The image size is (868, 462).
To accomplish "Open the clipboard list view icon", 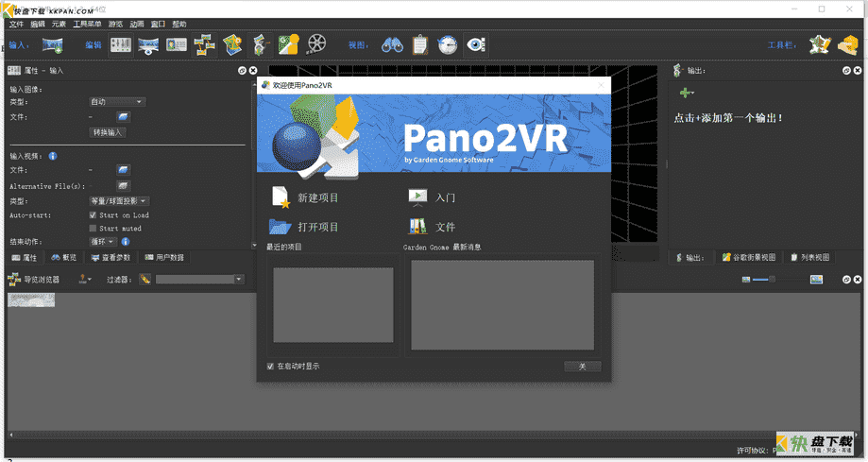I will tap(420, 44).
